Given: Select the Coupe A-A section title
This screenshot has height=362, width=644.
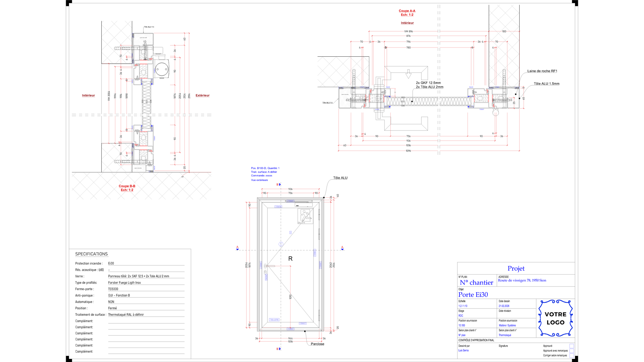Looking at the screenshot, I should click(407, 11).
